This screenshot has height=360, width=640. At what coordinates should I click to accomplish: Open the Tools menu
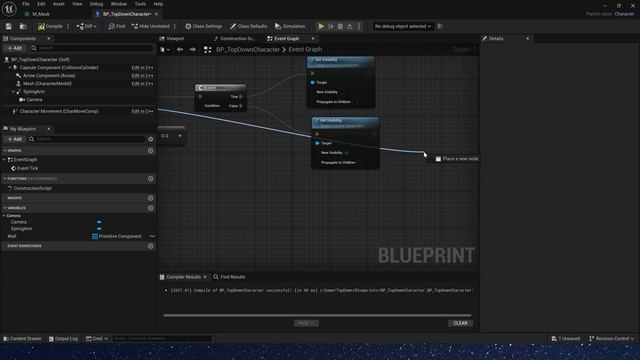pyautogui.click(x=140, y=4)
